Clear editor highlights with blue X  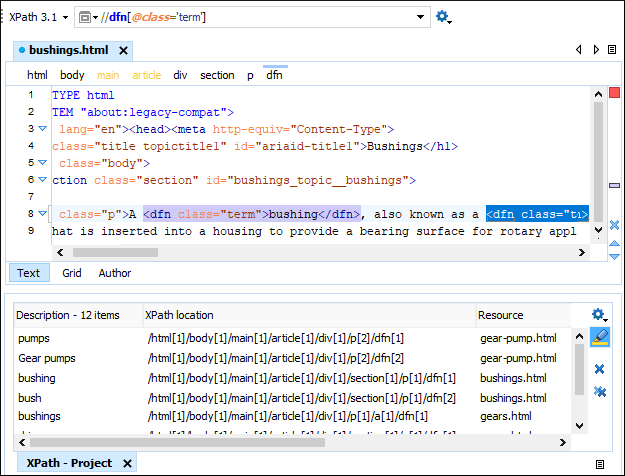[x=614, y=225]
